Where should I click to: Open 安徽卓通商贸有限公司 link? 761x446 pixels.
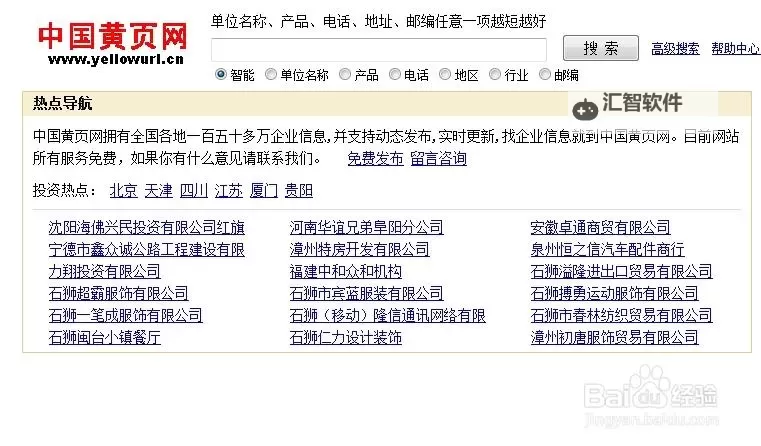click(600, 227)
